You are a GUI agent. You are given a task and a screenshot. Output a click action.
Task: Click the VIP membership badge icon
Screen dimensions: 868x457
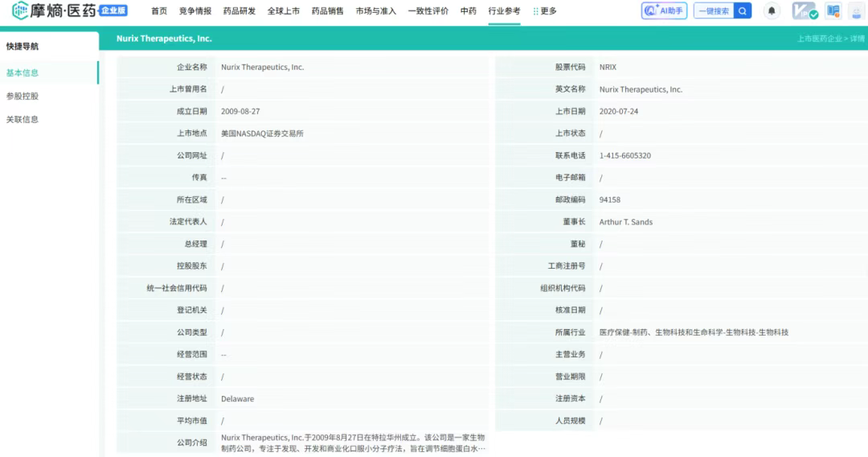(x=803, y=11)
